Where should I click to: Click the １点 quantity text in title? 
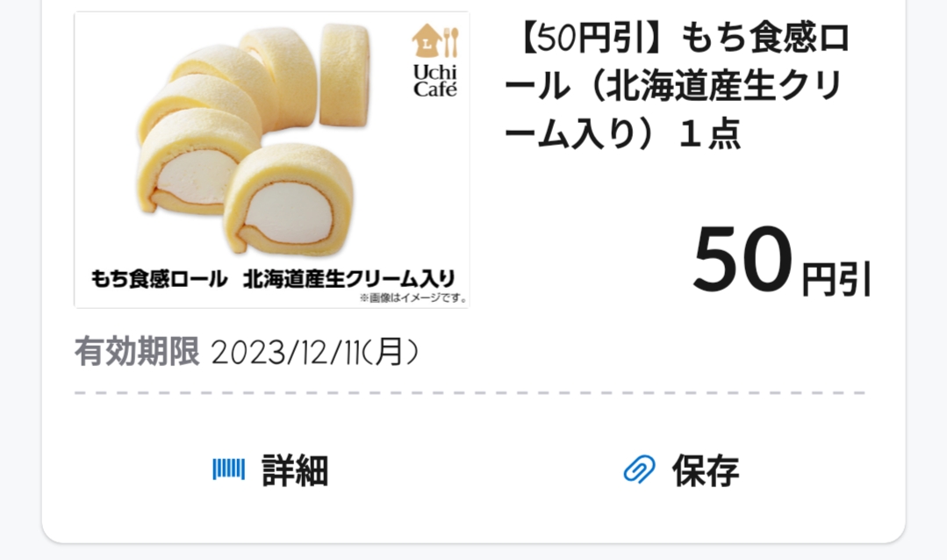710,133
